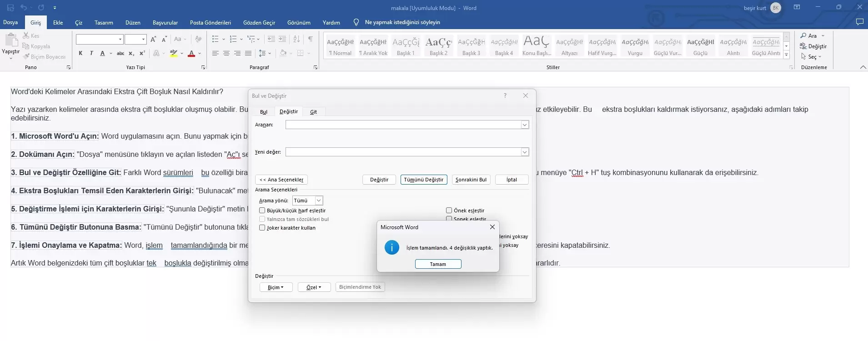Viewport: 868px width, 341px height.
Task: Click the numbered list icon
Action: click(233, 39)
